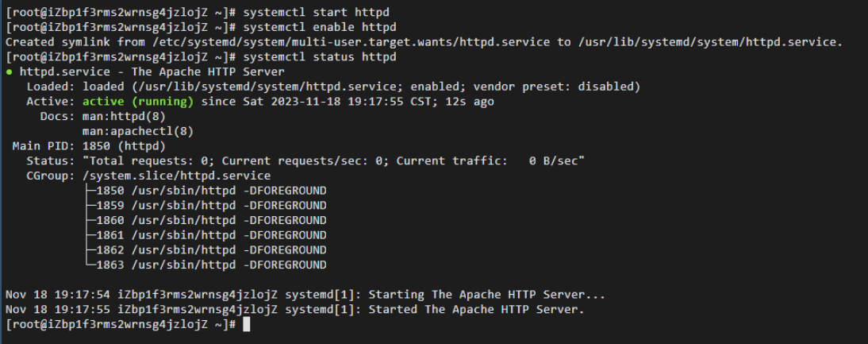Click the terminal cursor block at the prompt
The image size is (868, 344).
tap(246, 325)
